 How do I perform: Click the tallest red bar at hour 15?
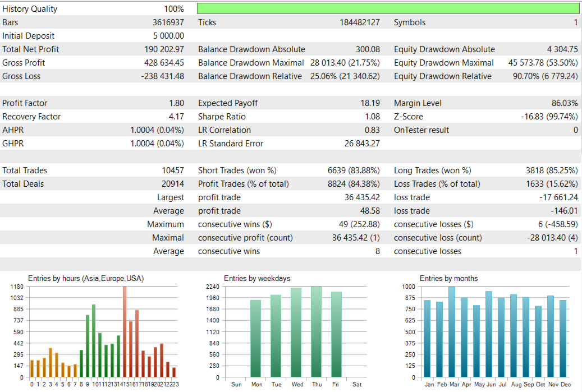(125, 332)
